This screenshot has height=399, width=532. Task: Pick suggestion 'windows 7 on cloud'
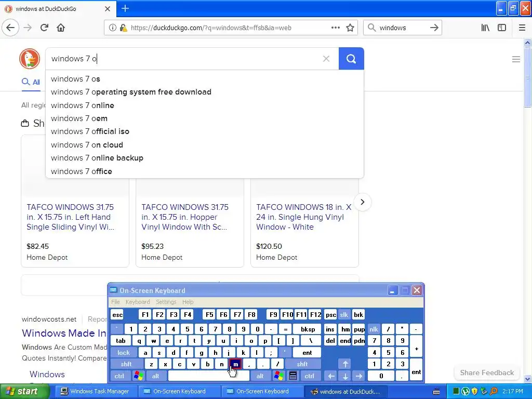(205, 145)
